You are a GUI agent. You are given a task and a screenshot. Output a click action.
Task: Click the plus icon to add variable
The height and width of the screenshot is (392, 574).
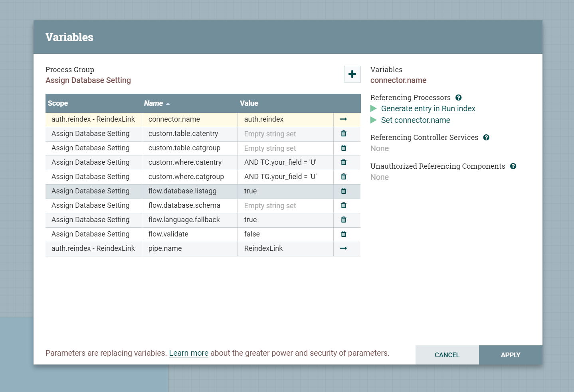tap(352, 74)
